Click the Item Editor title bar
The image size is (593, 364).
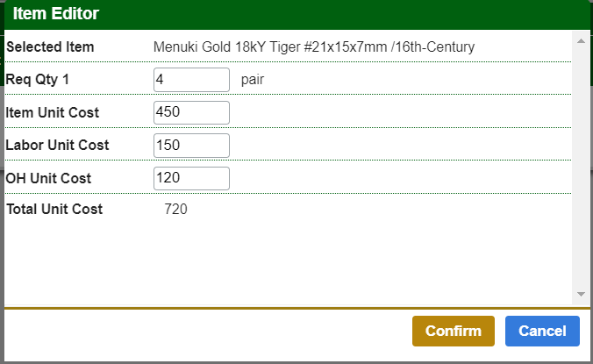[296, 14]
